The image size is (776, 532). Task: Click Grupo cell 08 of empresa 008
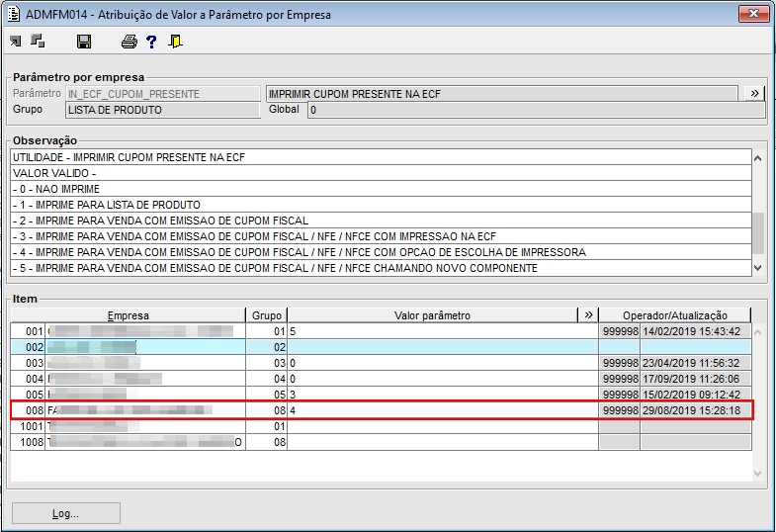tap(266, 410)
